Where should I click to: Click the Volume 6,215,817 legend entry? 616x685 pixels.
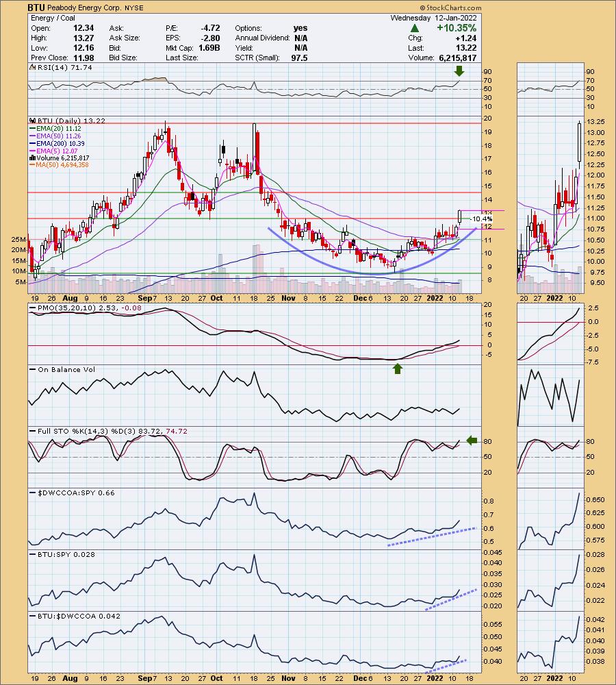pos(60,158)
